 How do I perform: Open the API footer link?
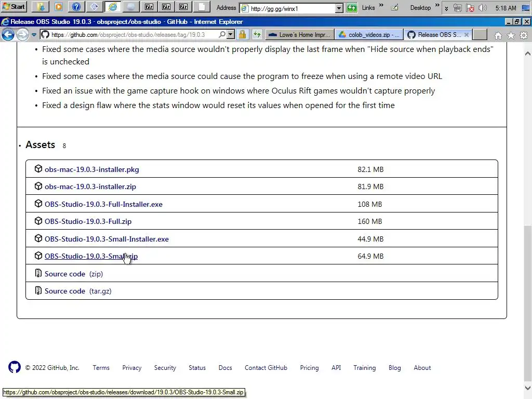tap(336, 368)
